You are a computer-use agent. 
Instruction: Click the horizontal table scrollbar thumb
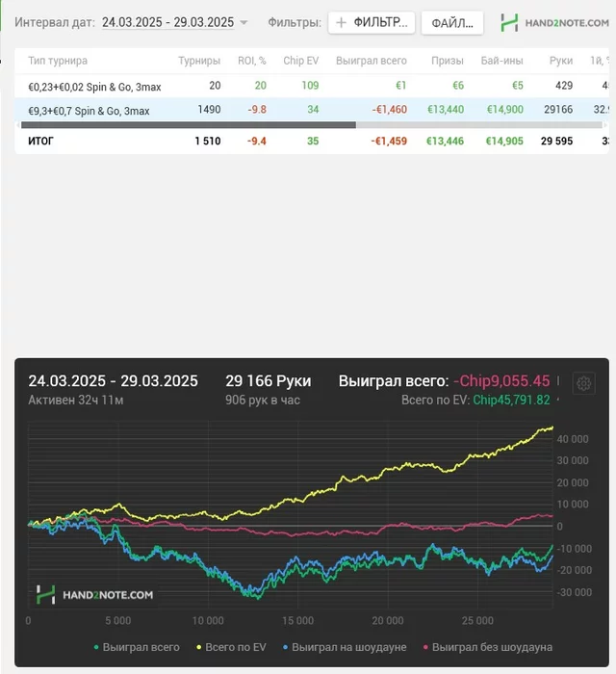click(x=189, y=124)
